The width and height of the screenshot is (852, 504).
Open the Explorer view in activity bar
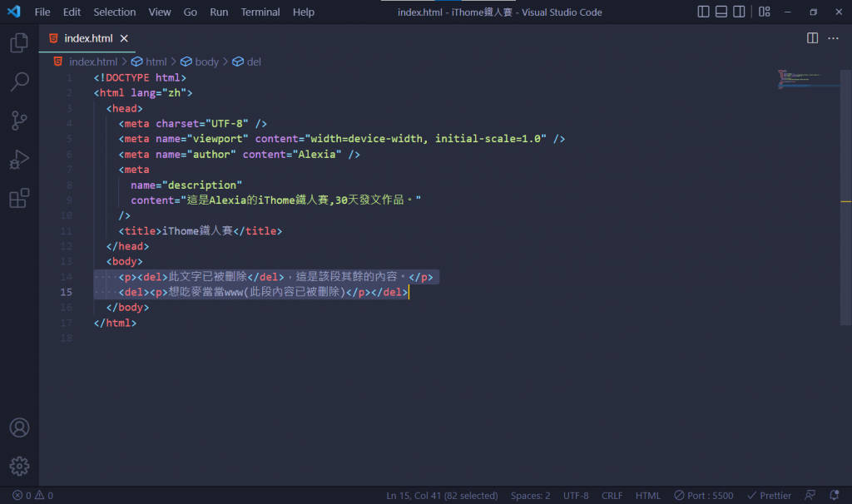click(19, 42)
